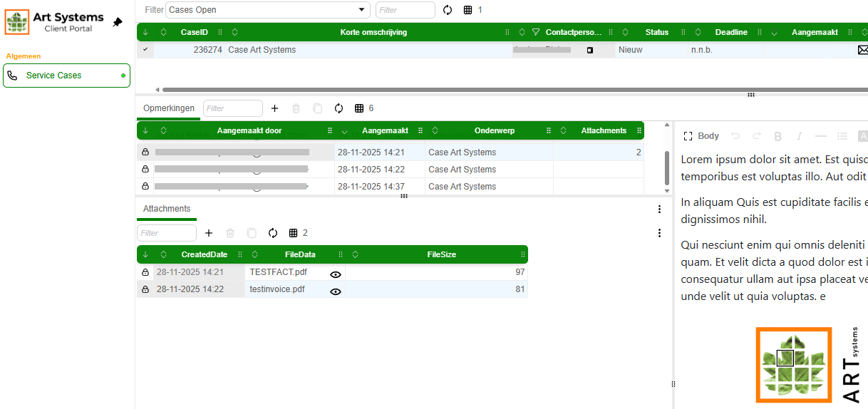This screenshot has height=409, width=868.
Task: Switch to the Attachments tab
Action: [167, 209]
